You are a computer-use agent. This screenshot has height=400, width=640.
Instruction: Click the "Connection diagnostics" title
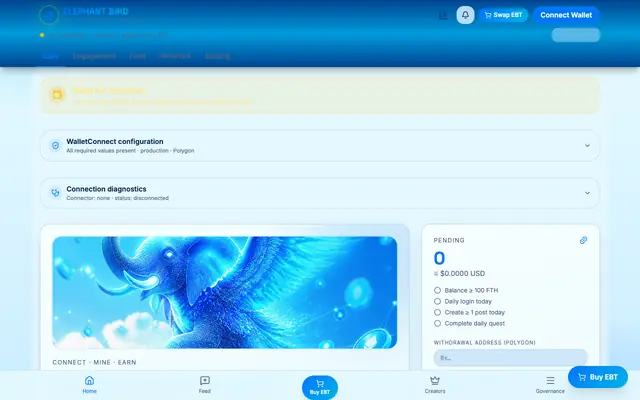tap(106, 189)
